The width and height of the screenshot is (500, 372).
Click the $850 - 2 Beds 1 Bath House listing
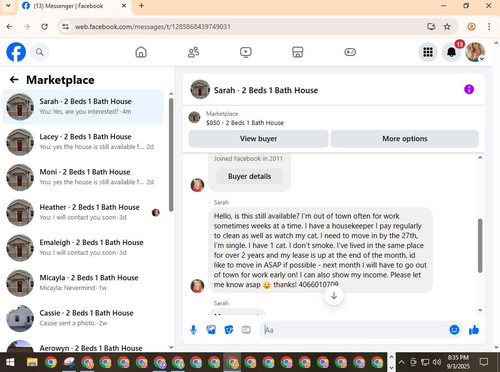tap(245, 123)
